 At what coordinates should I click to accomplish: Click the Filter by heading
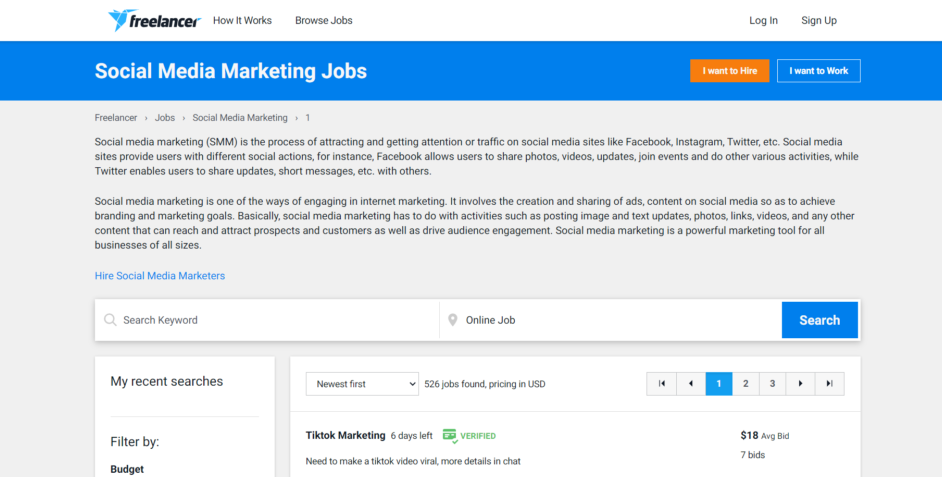click(135, 442)
